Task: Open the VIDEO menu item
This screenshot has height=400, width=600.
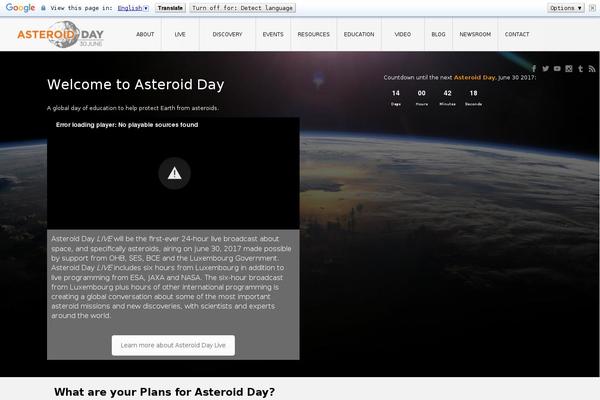Action: [403, 34]
